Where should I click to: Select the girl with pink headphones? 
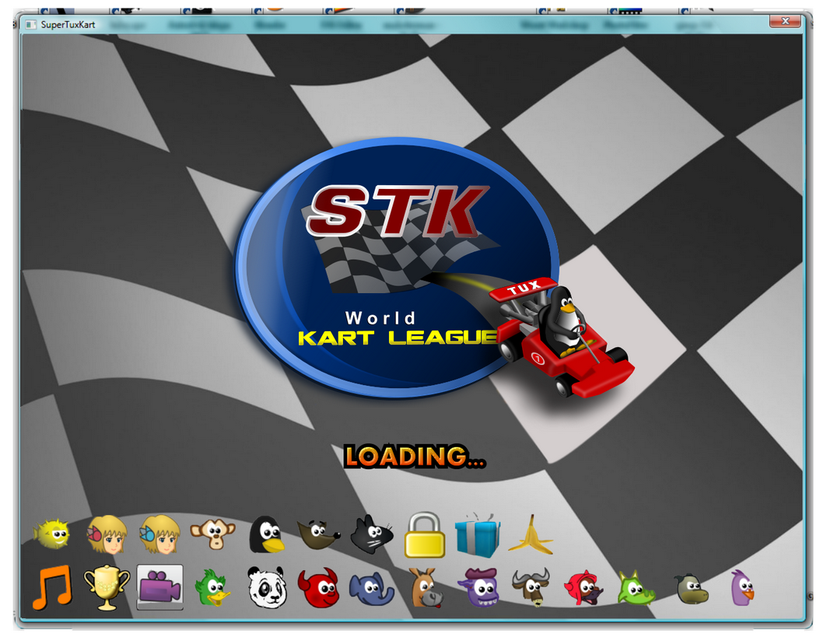click(107, 534)
